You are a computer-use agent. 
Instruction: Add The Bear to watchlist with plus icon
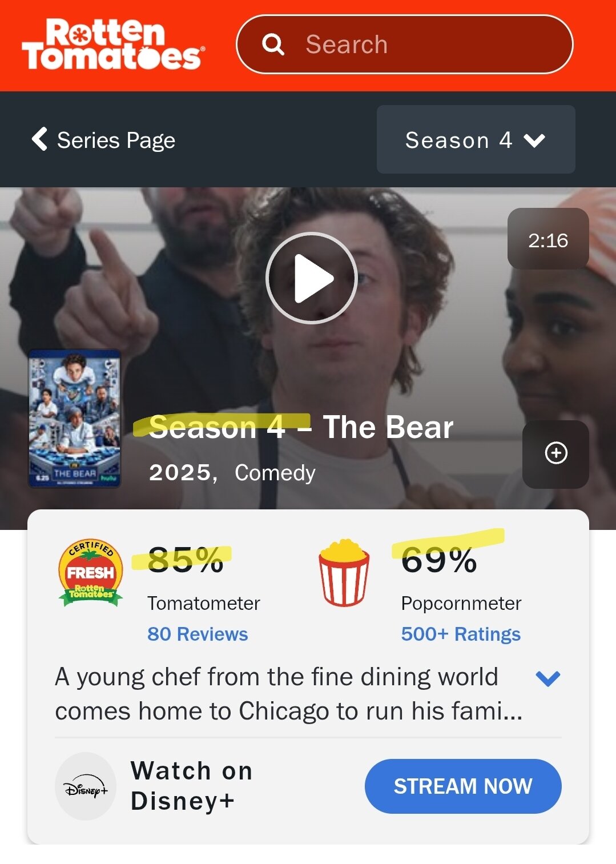coord(555,453)
